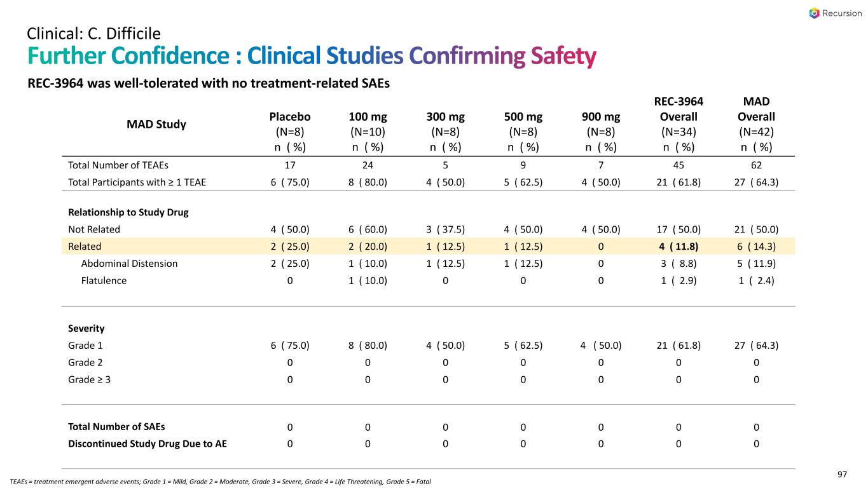Select 'Discontinued Study Drug Due to AE' label
Screen dimensions: 868x488
point(148,444)
